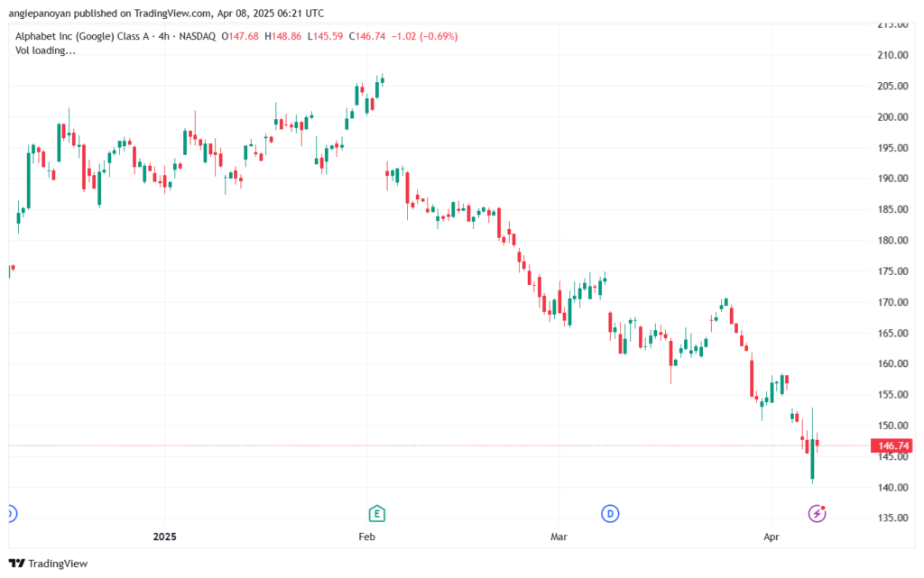Click the low value L145.59

click(x=325, y=36)
